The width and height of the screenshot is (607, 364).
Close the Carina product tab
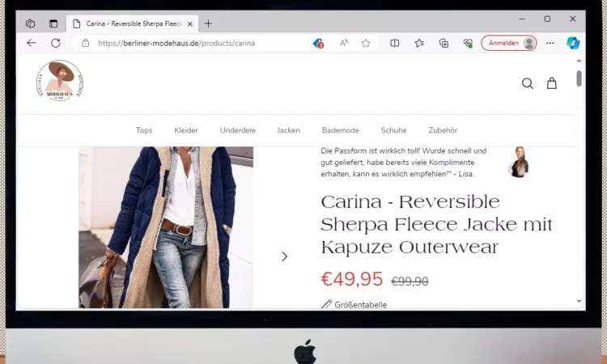[190, 24]
